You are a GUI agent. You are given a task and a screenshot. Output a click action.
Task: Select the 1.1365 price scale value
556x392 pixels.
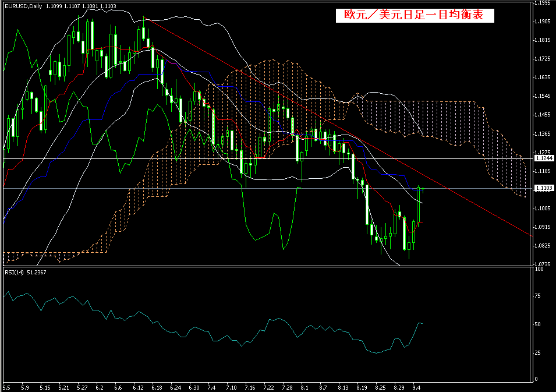[x=543, y=134]
